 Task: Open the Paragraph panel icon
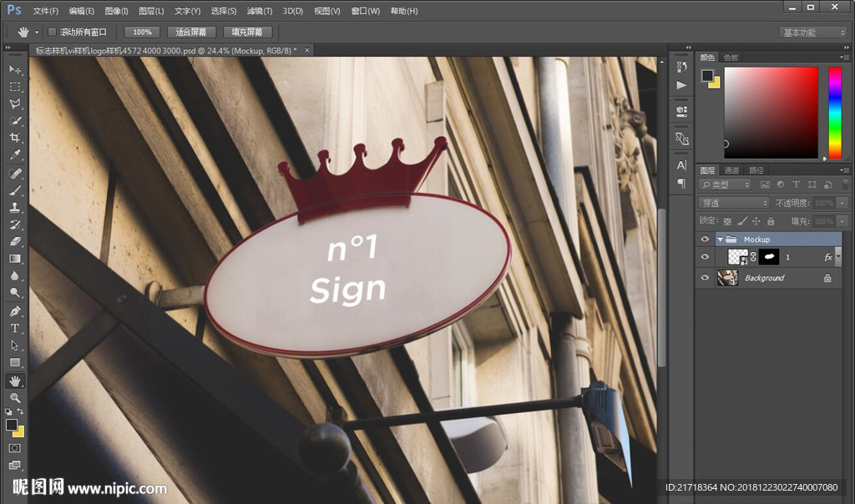pyautogui.click(x=681, y=184)
